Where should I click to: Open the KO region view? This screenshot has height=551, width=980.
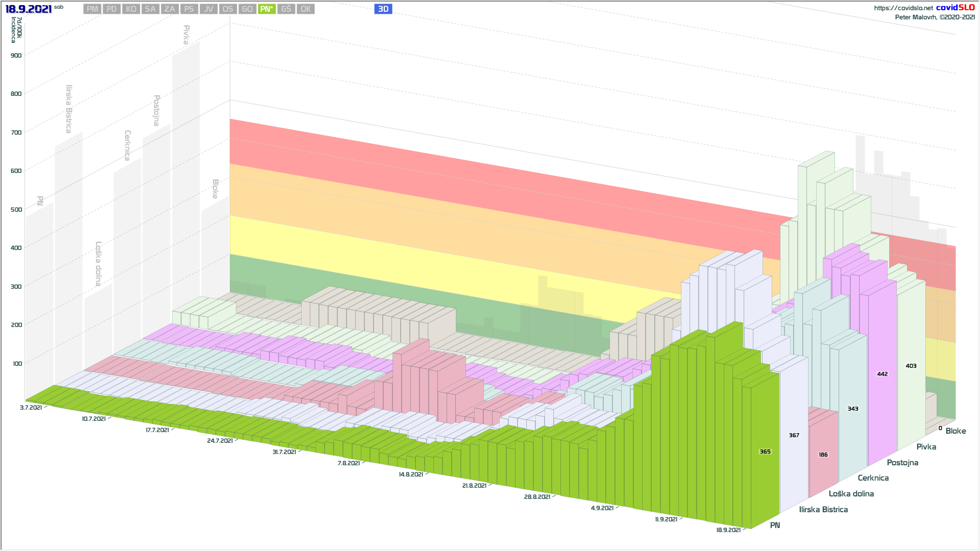point(131,9)
